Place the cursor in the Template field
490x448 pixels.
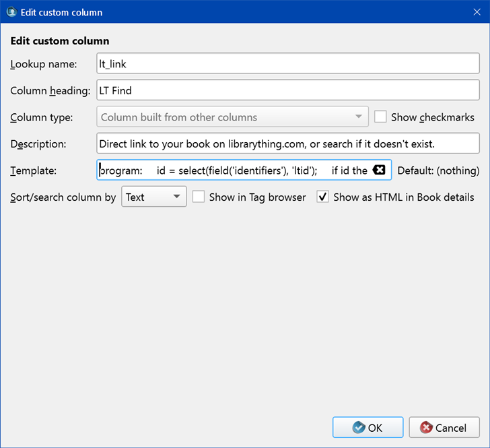point(232,170)
